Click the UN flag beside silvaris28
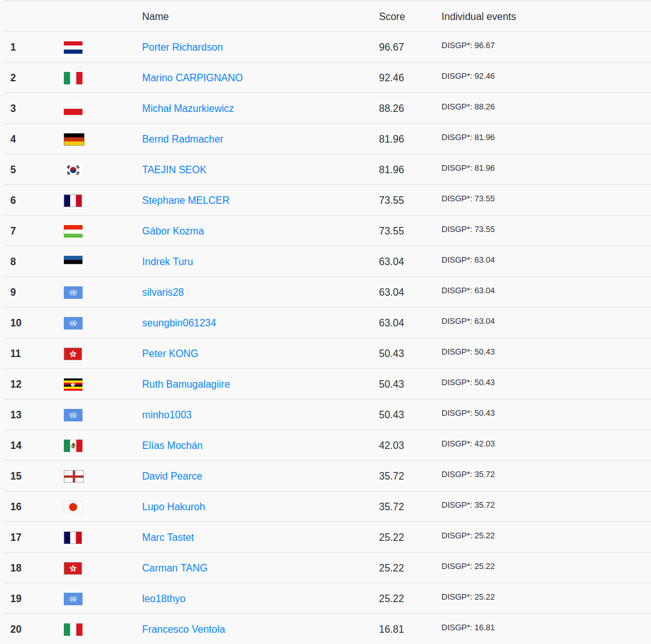The height and width of the screenshot is (644, 651). pyautogui.click(x=73, y=293)
